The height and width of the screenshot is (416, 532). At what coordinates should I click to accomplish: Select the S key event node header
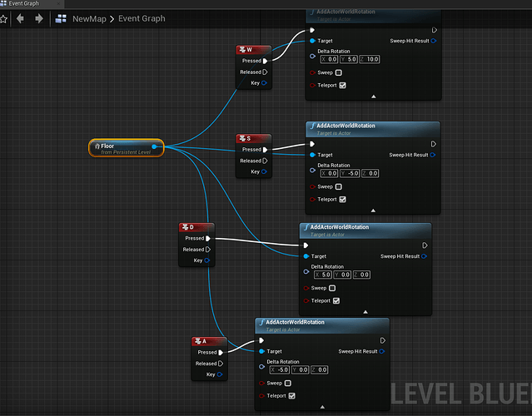click(253, 138)
